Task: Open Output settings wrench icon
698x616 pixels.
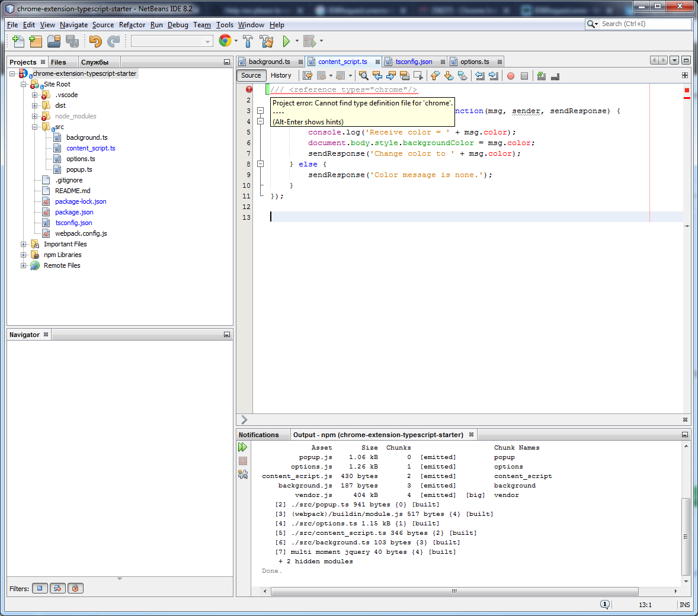Action: coord(242,474)
